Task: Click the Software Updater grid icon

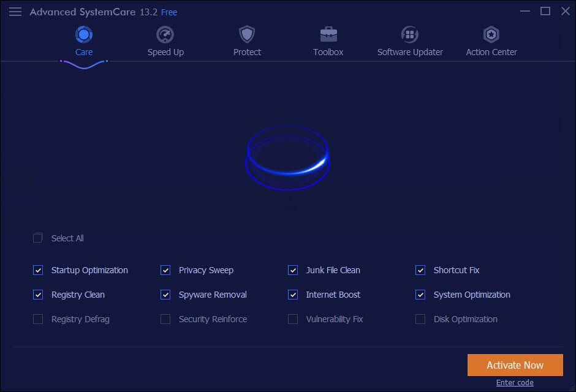Action: pos(409,34)
